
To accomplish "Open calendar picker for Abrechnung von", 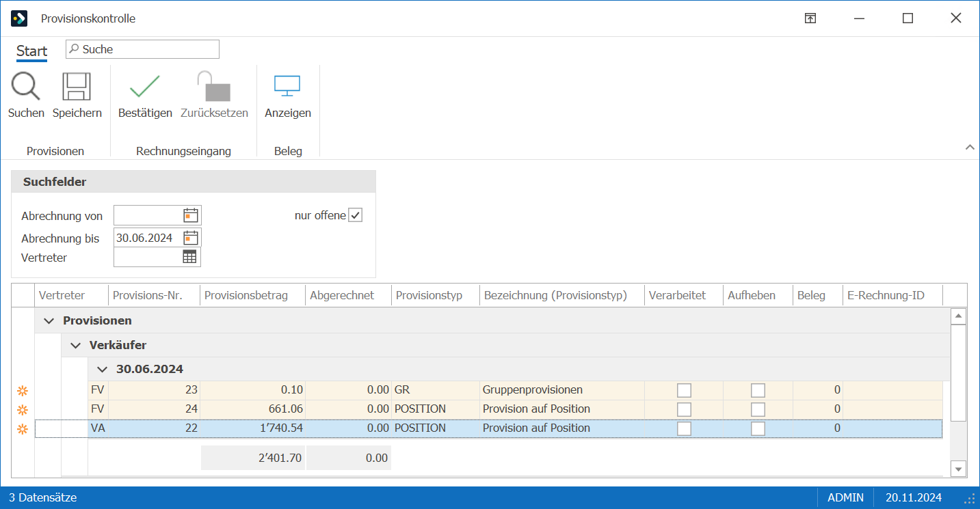I will tap(191, 215).
